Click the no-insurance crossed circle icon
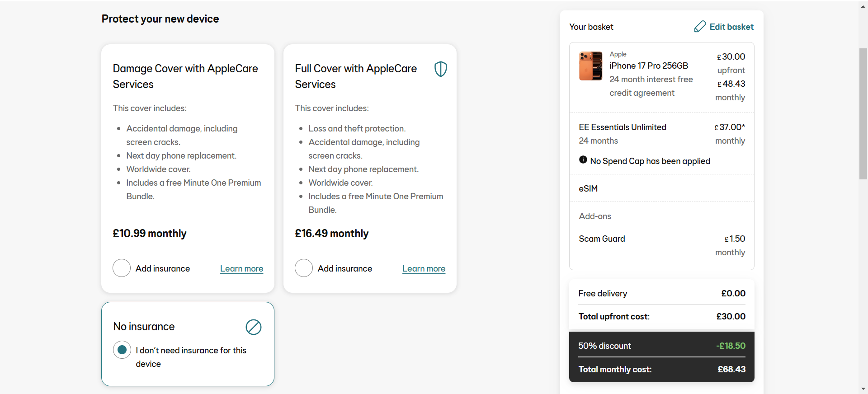The image size is (868, 394). 253,327
